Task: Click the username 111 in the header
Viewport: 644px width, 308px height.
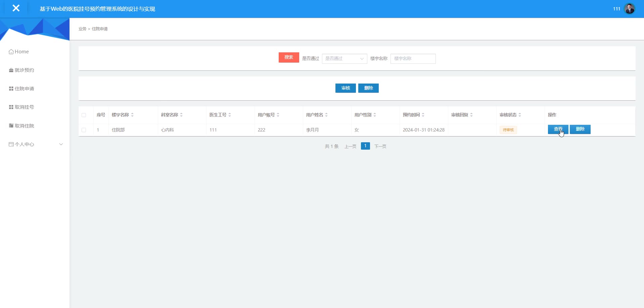Action: [x=616, y=9]
